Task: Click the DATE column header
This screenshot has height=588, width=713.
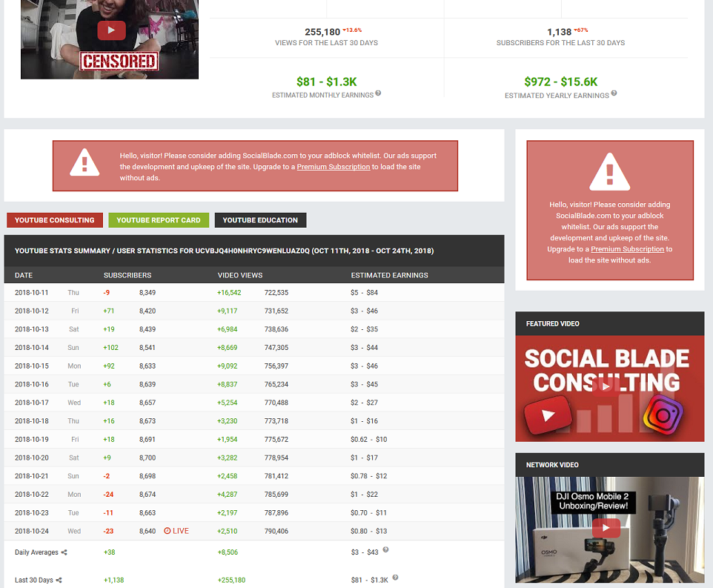Action: [x=24, y=275]
